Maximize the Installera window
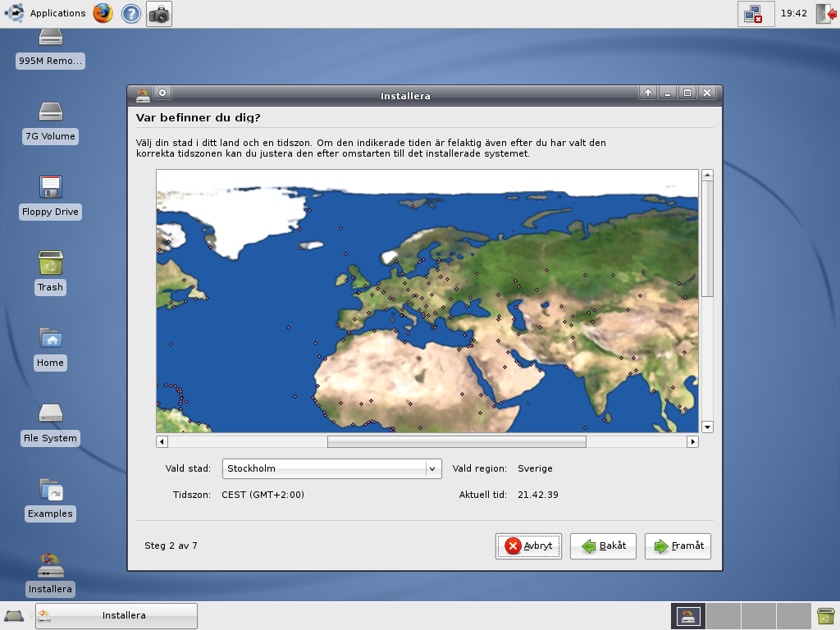The width and height of the screenshot is (840, 630). (687, 93)
